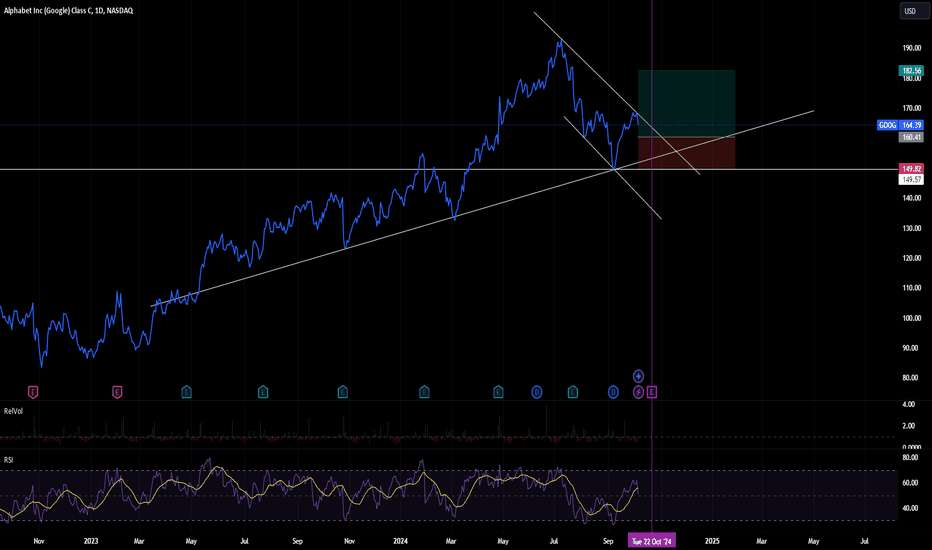Select the teal earnings marker near February 2024
932x550 pixels.
[424, 392]
